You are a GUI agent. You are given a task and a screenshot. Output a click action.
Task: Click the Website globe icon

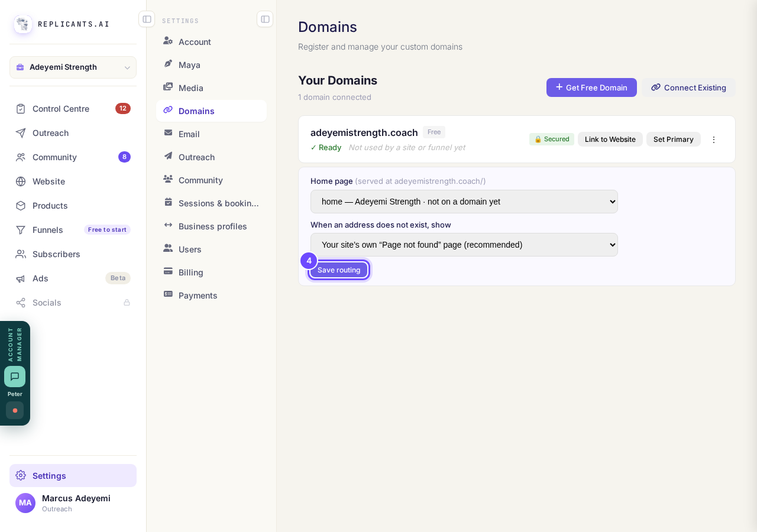(21, 181)
